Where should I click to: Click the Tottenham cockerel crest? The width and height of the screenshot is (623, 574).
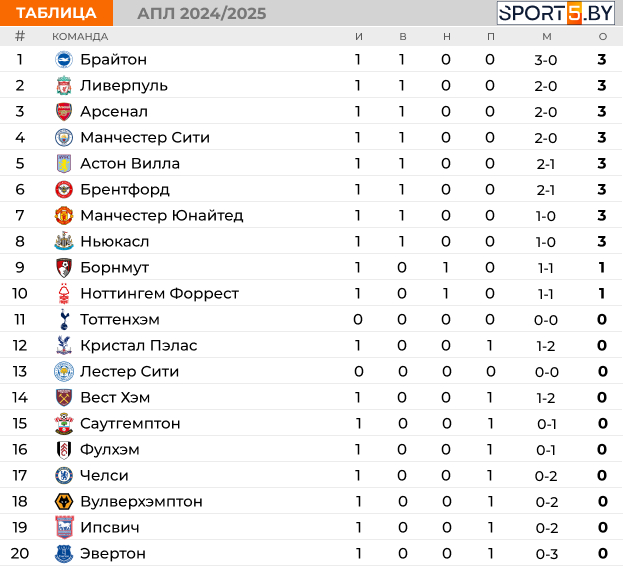[x=64, y=319]
